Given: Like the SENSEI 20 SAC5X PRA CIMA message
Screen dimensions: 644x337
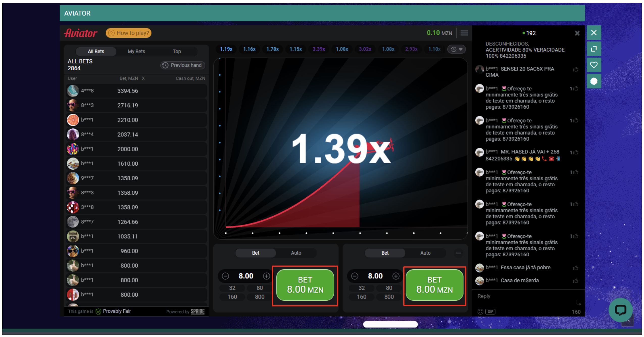Looking at the screenshot, I should point(576,69).
